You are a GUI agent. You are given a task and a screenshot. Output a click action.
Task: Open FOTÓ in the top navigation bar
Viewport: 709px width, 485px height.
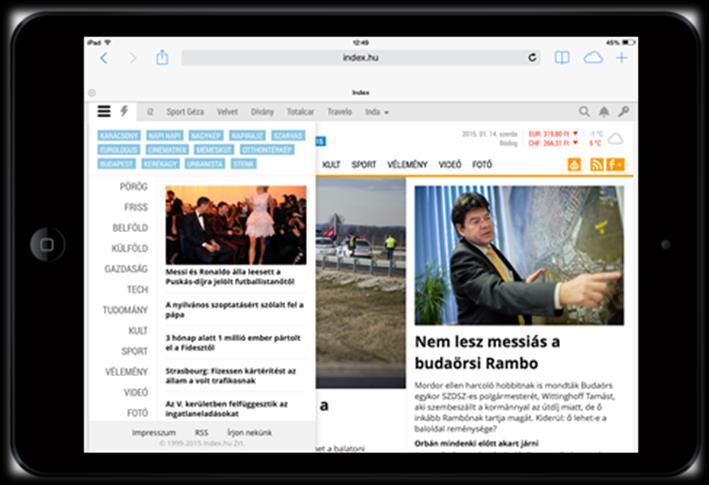point(482,165)
